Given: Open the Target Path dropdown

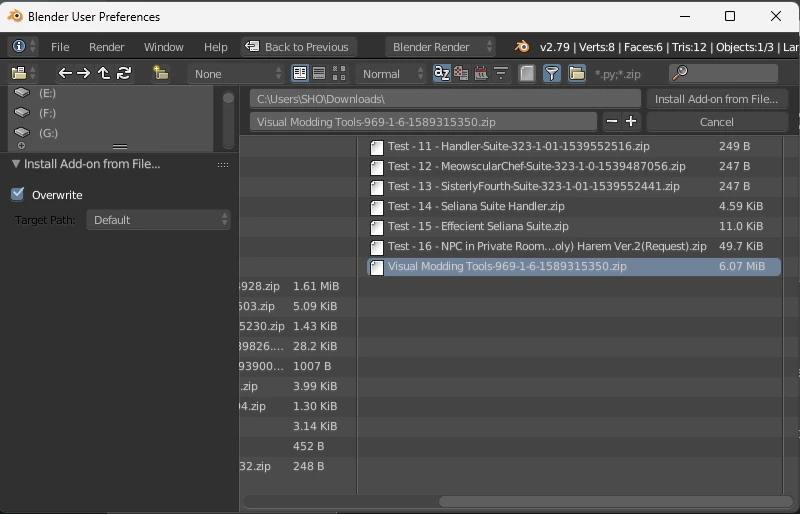Looking at the screenshot, I should tap(158, 220).
